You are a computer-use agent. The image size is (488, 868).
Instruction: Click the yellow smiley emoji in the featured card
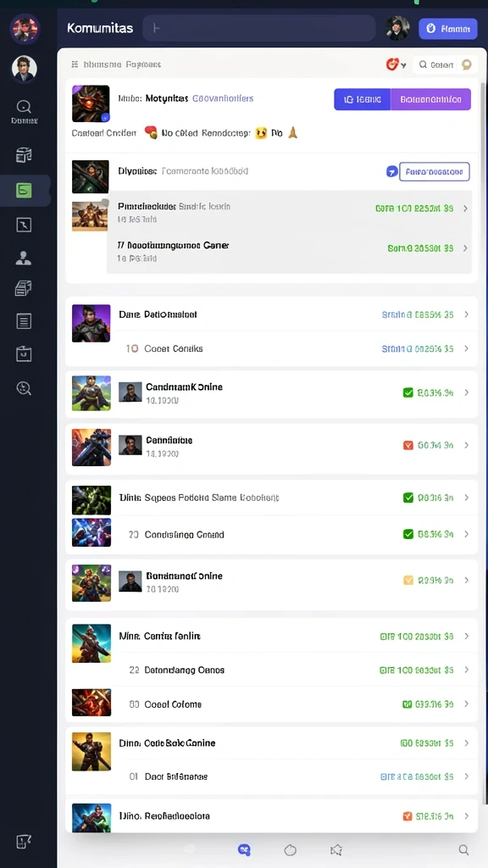pyautogui.click(x=261, y=133)
